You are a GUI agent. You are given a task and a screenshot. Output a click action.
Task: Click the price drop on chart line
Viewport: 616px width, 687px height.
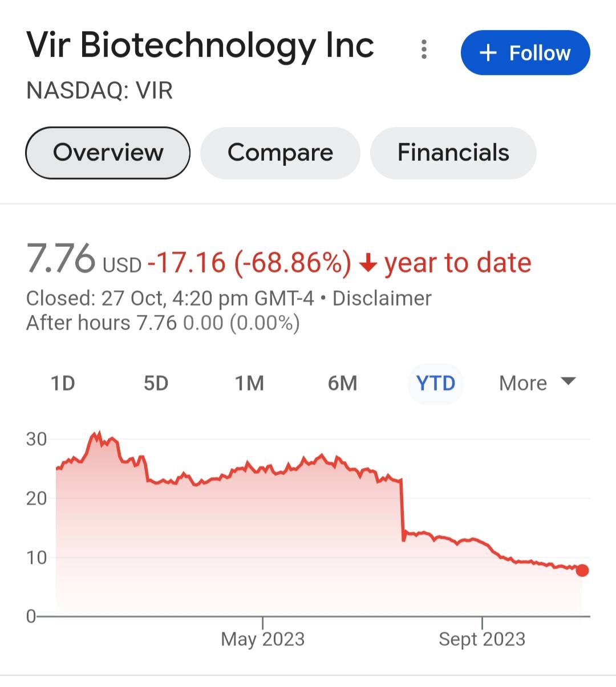click(x=403, y=509)
